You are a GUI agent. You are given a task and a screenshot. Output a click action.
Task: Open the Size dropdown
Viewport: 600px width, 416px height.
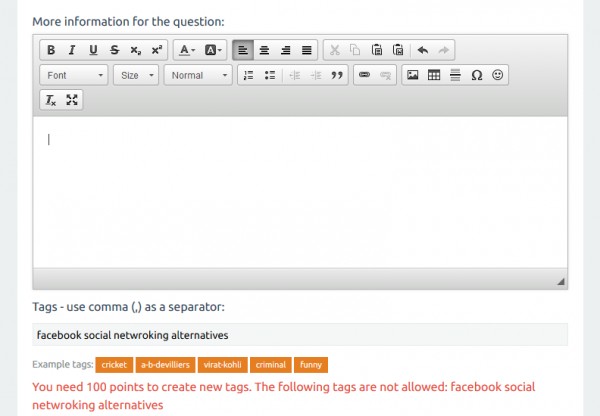[137, 75]
